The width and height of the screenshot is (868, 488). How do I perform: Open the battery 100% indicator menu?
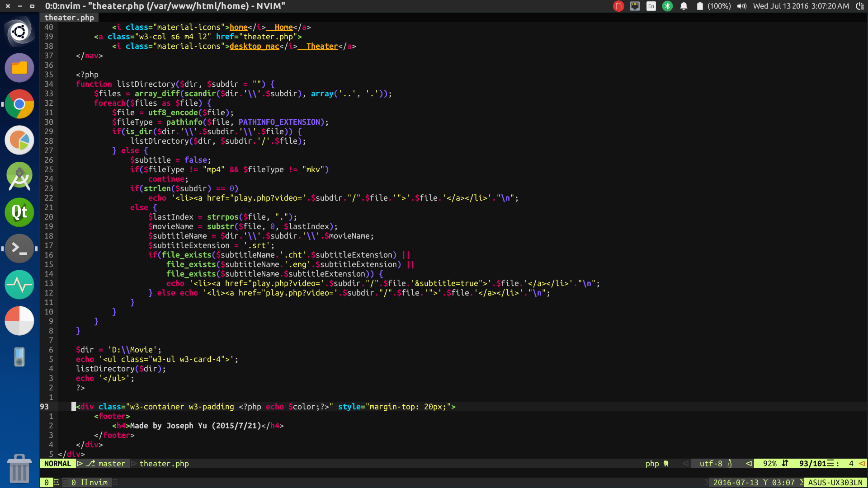click(x=713, y=6)
